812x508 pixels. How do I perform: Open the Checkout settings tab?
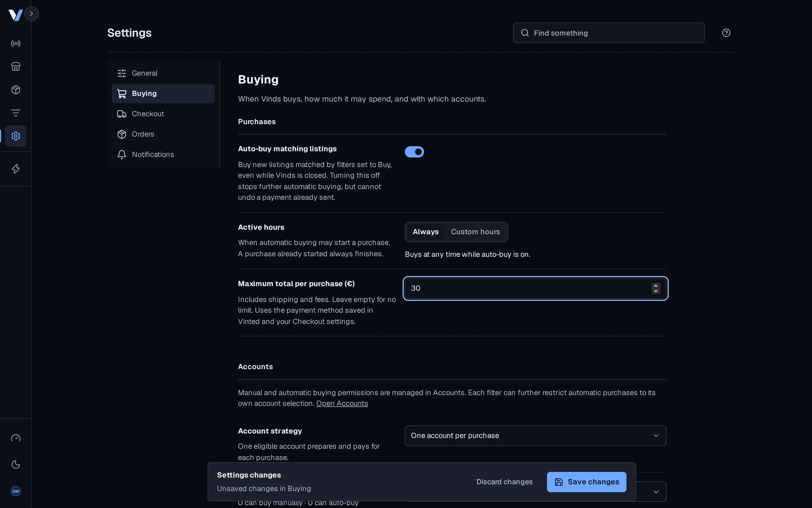click(163, 114)
